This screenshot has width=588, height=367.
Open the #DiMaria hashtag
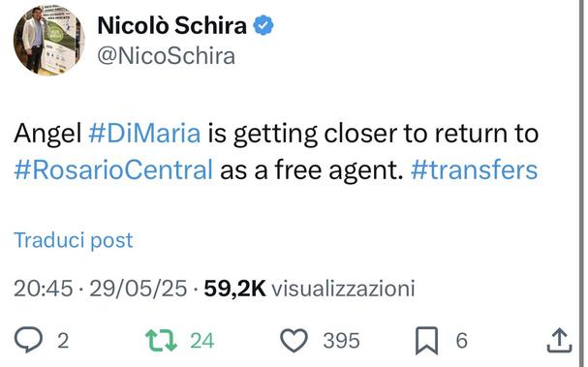[x=144, y=133]
